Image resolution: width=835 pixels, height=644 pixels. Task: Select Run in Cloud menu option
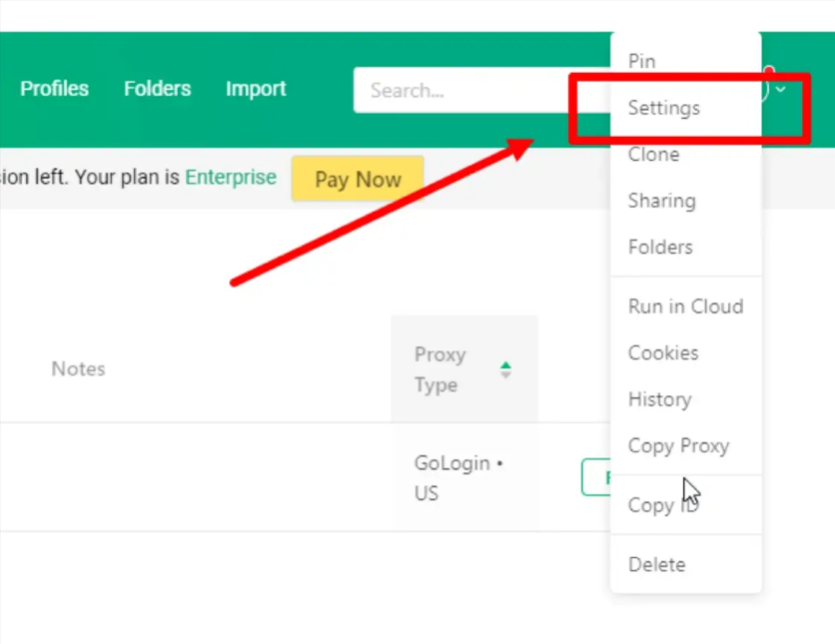[685, 307]
